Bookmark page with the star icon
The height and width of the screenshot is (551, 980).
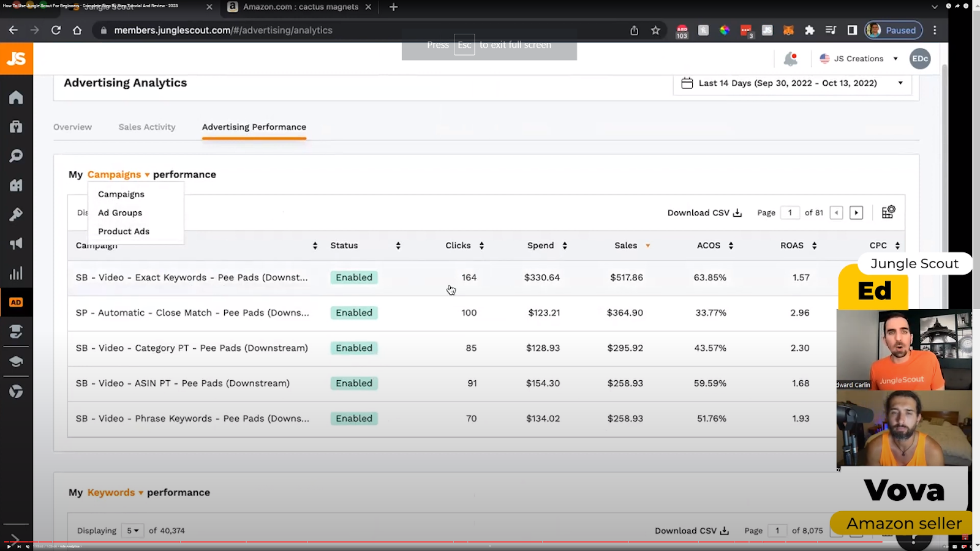(655, 31)
